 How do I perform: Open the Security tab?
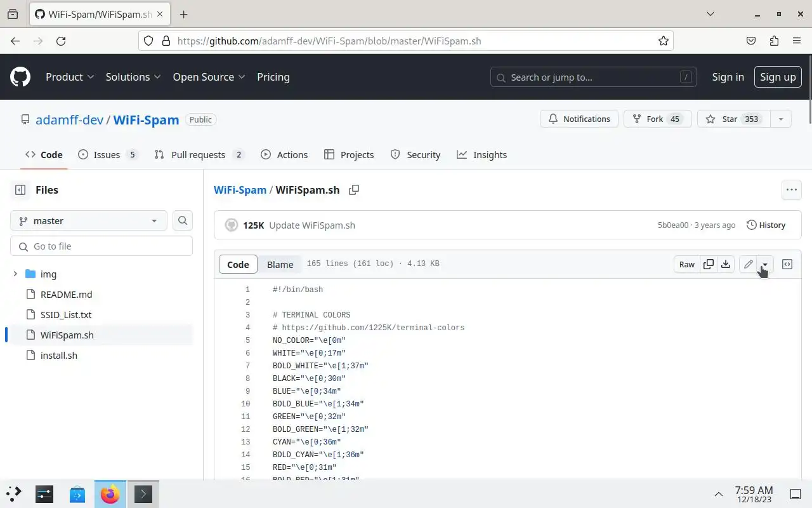click(x=416, y=154)
